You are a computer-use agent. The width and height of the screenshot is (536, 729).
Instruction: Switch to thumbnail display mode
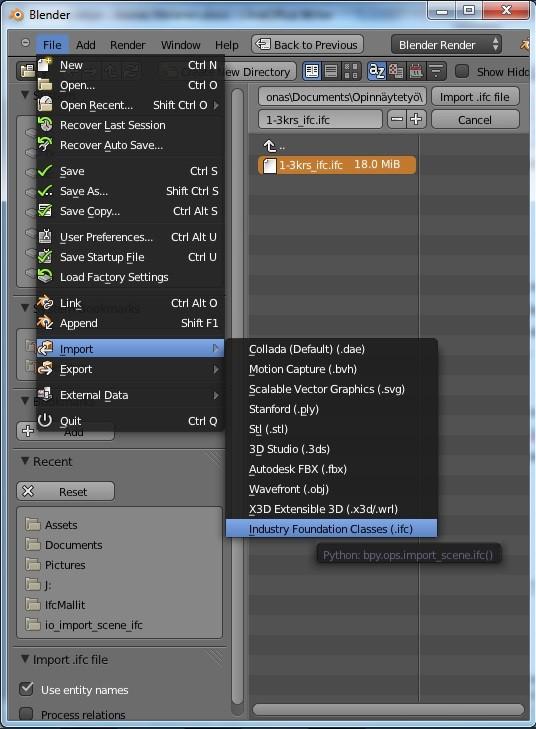coord(351,71)
